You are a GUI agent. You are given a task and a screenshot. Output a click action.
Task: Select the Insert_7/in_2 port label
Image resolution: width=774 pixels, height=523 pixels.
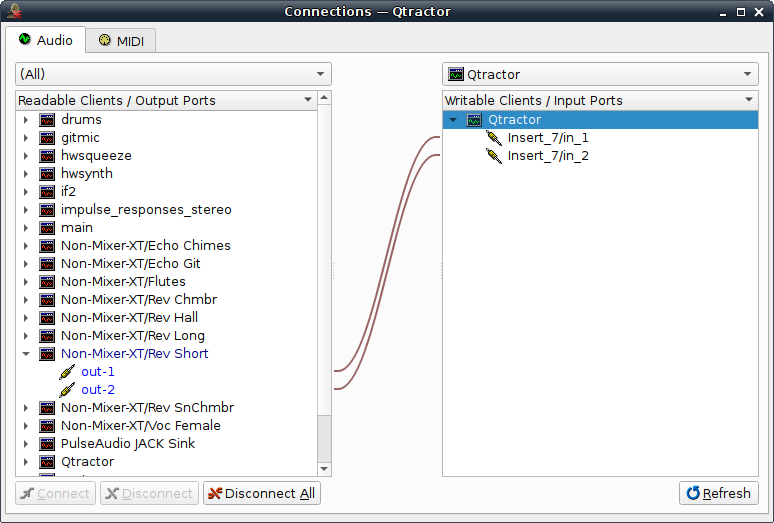548,156
